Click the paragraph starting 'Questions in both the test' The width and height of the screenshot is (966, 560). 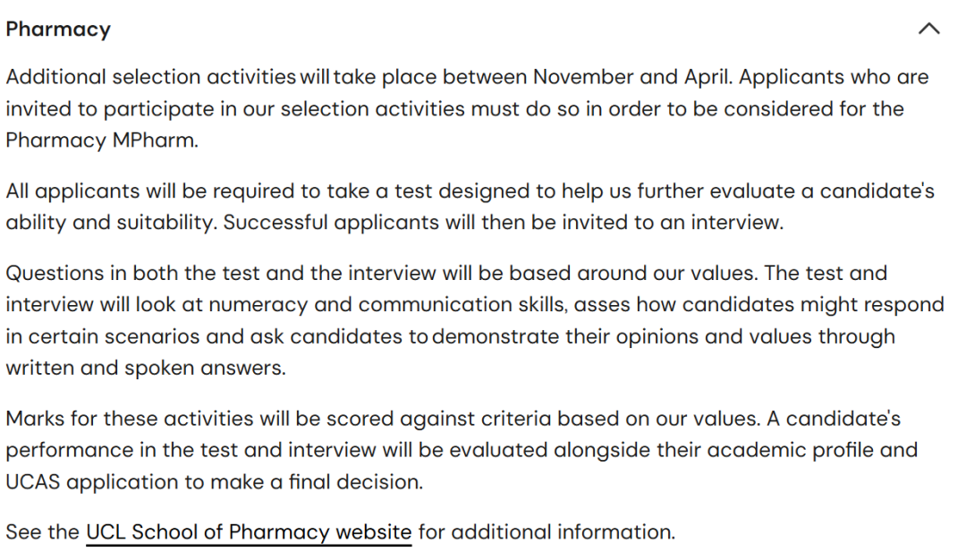[475, 320]
